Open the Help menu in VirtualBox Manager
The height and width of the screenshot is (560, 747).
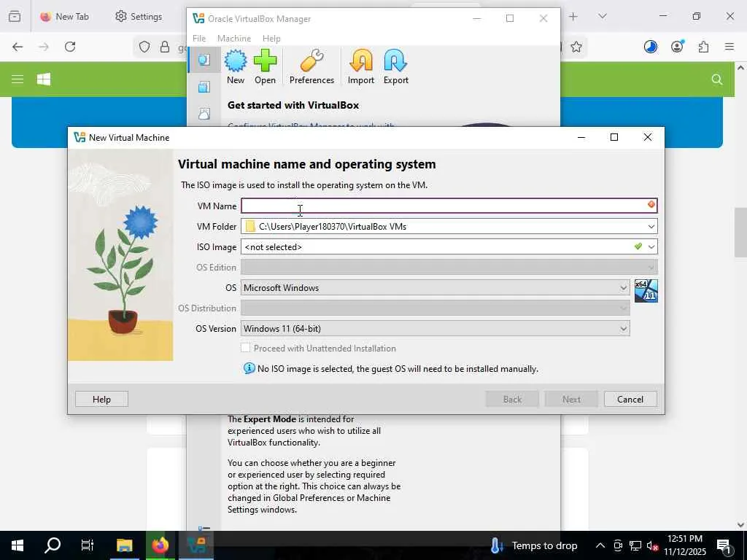[x=271, y=39]
